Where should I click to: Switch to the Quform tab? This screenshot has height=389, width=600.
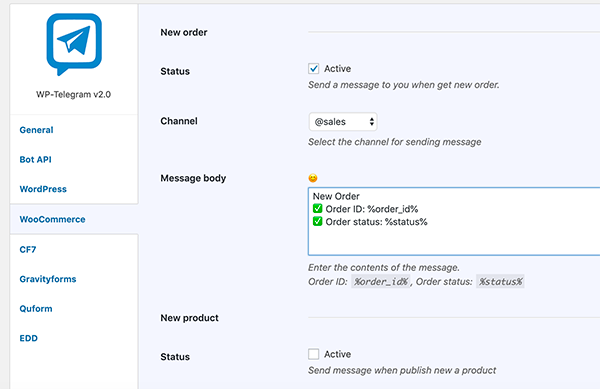36,309
